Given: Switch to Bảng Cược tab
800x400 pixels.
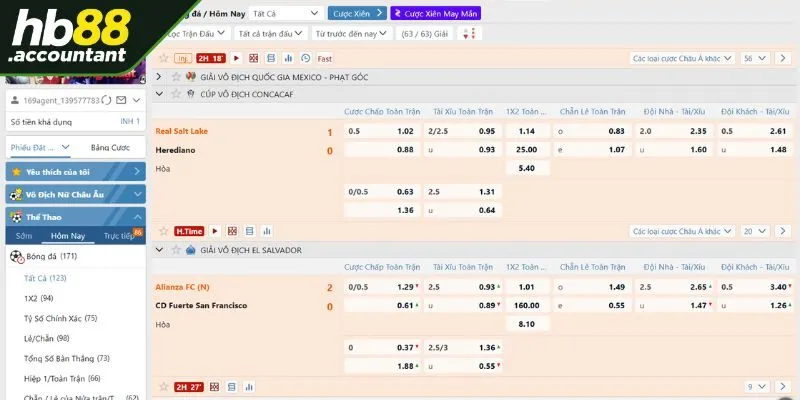Looking at the screenshot, I should [110, 147].
